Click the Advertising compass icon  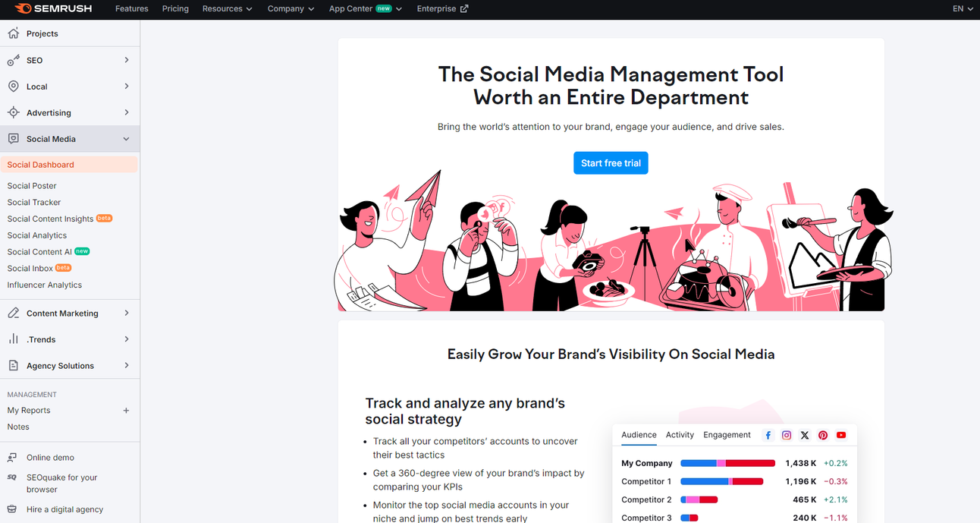pos(13,112)
